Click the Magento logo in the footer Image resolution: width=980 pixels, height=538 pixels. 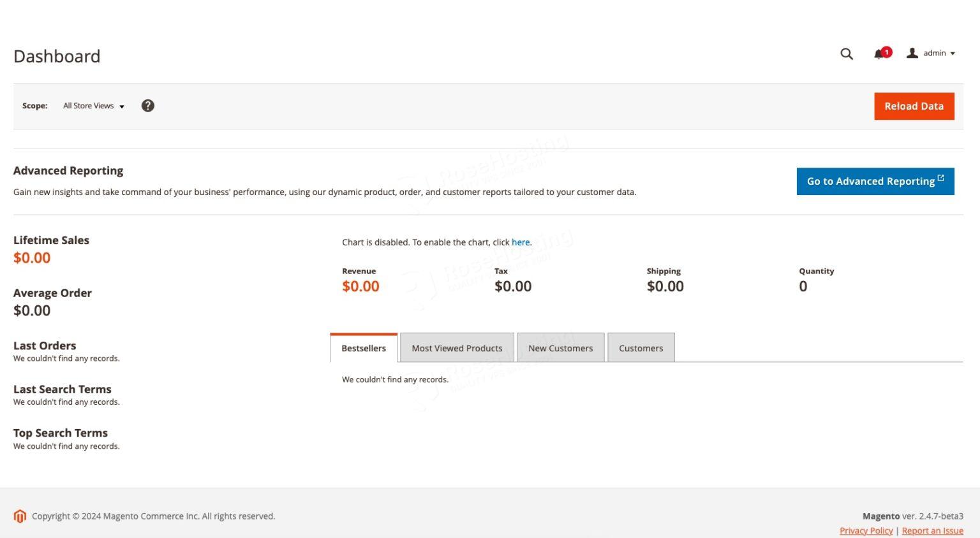pos(19,516)
